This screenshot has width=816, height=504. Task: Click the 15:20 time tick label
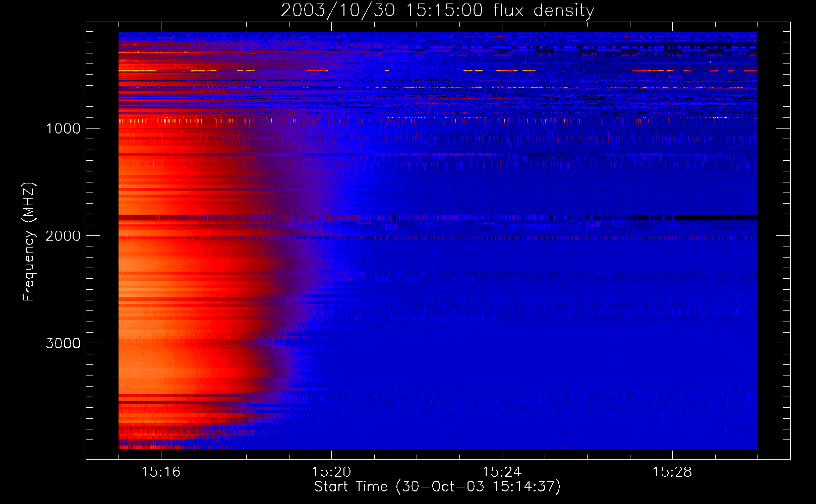(x=331, y=472)
